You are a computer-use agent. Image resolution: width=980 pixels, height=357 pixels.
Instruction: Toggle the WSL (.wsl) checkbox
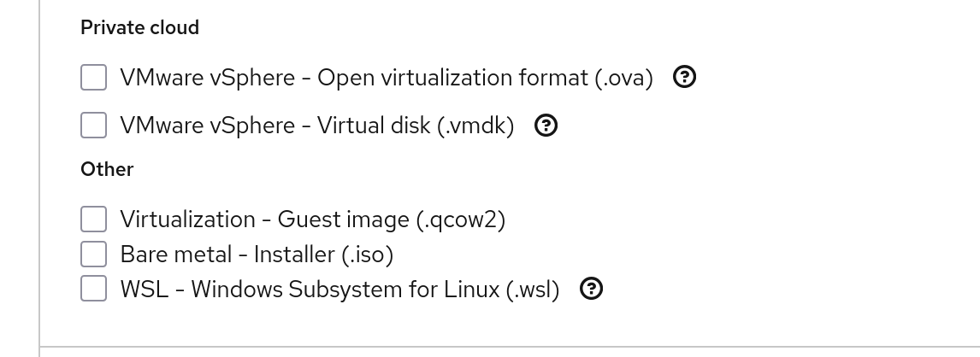(x=93, y=289)
